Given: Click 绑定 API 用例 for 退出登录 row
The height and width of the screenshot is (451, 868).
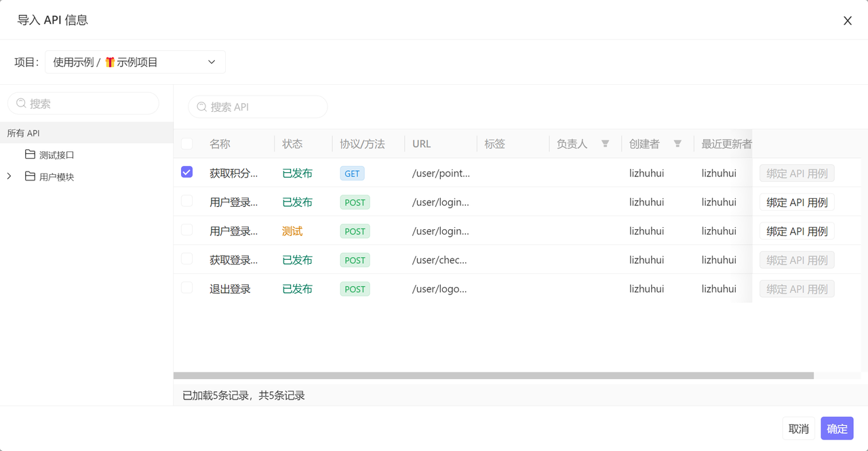Looking at the screenshot, I should pos(797,289).
